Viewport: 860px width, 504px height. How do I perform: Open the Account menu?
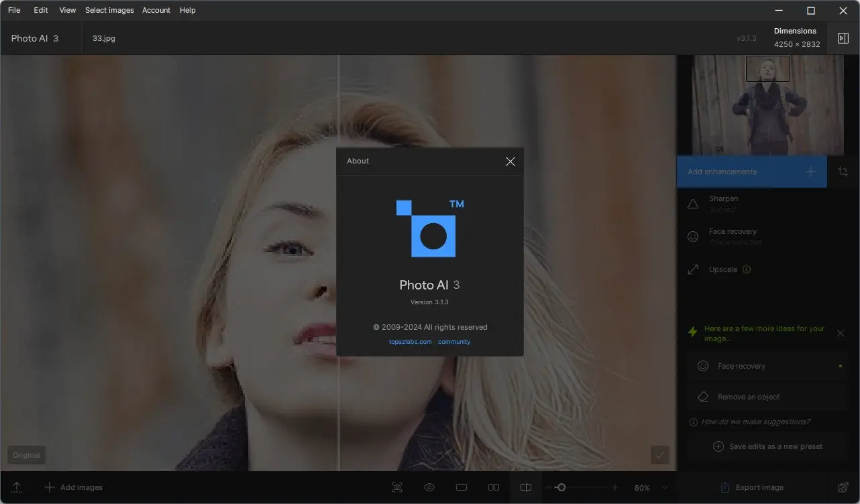point(156,10)
